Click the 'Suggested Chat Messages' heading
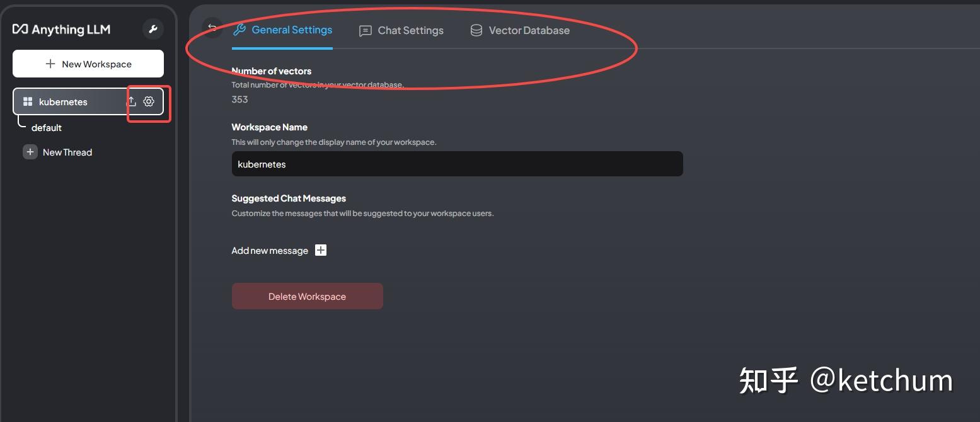 tap(289, 198)
